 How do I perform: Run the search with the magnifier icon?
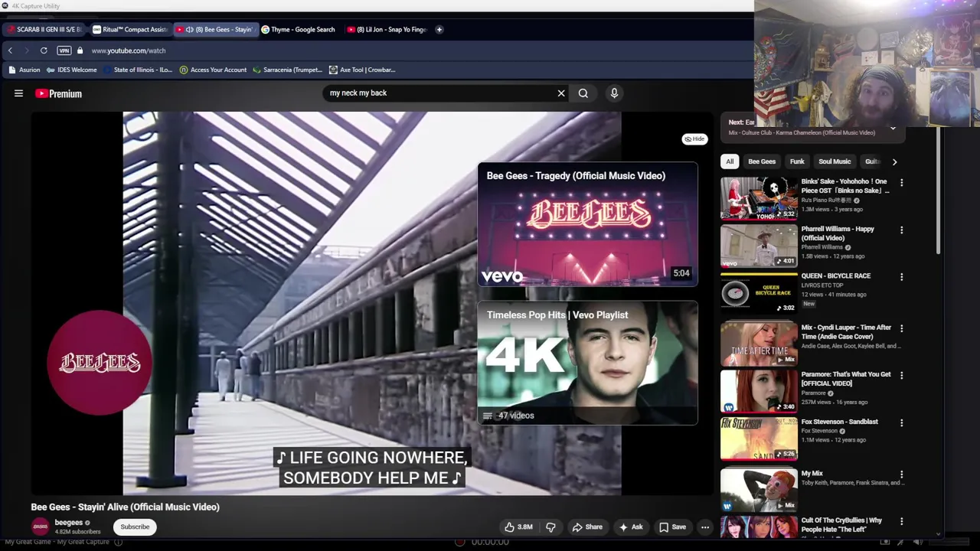click(x=583, y=93)
